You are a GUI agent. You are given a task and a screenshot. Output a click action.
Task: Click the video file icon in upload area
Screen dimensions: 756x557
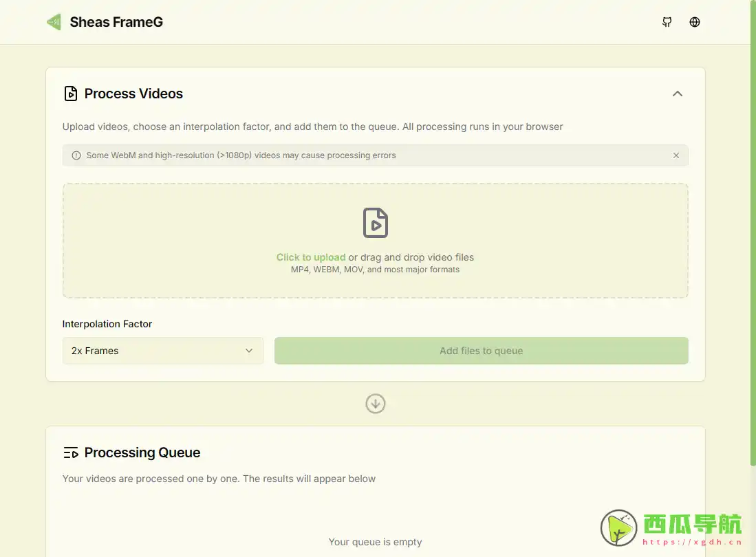[375, 223]
